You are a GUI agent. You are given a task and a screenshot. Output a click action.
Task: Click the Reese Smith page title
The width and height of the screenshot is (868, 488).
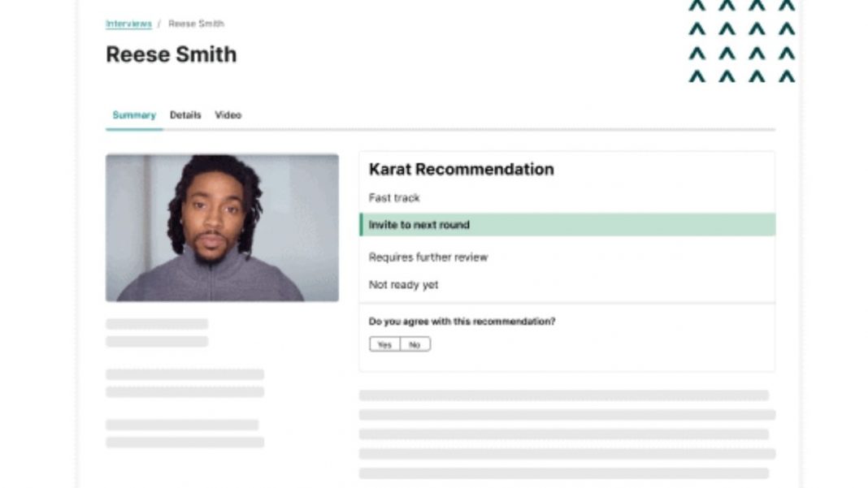click(x=171, y=54)
